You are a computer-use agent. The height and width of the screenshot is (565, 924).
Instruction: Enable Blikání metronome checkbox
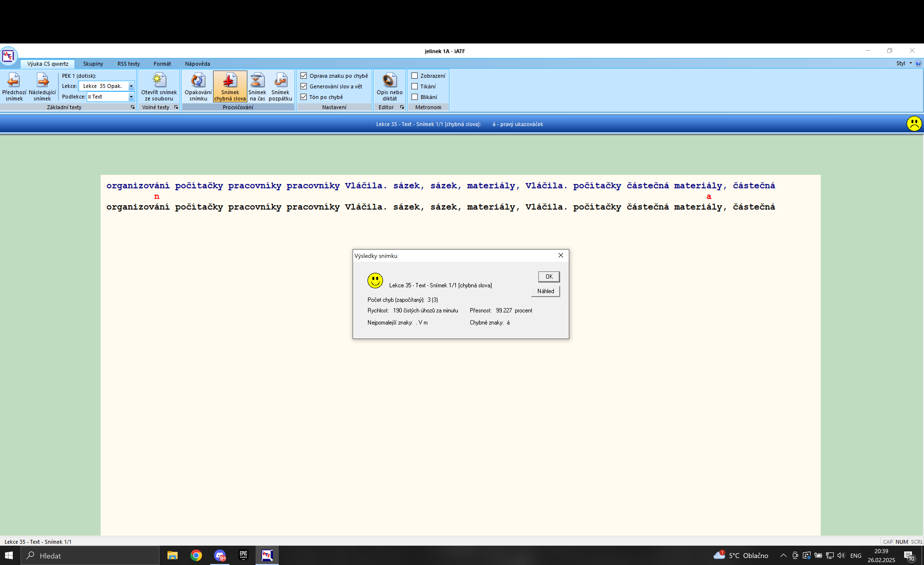[x=415, y=97]
